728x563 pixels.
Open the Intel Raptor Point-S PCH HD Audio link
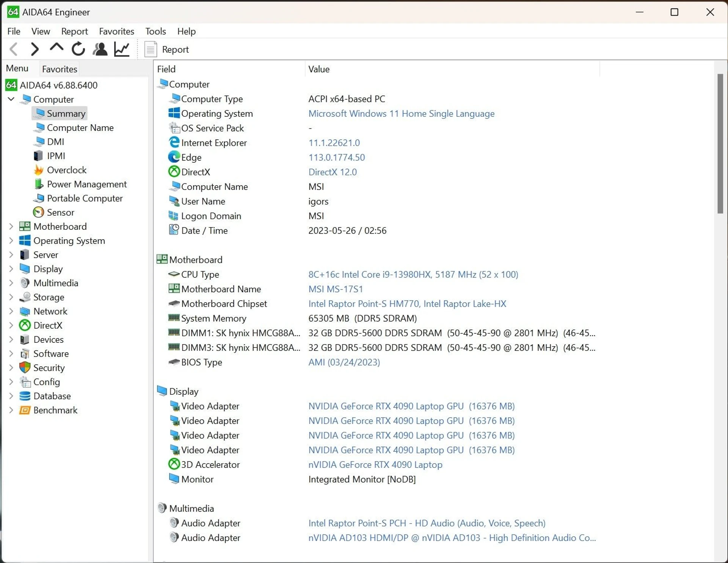427,523
